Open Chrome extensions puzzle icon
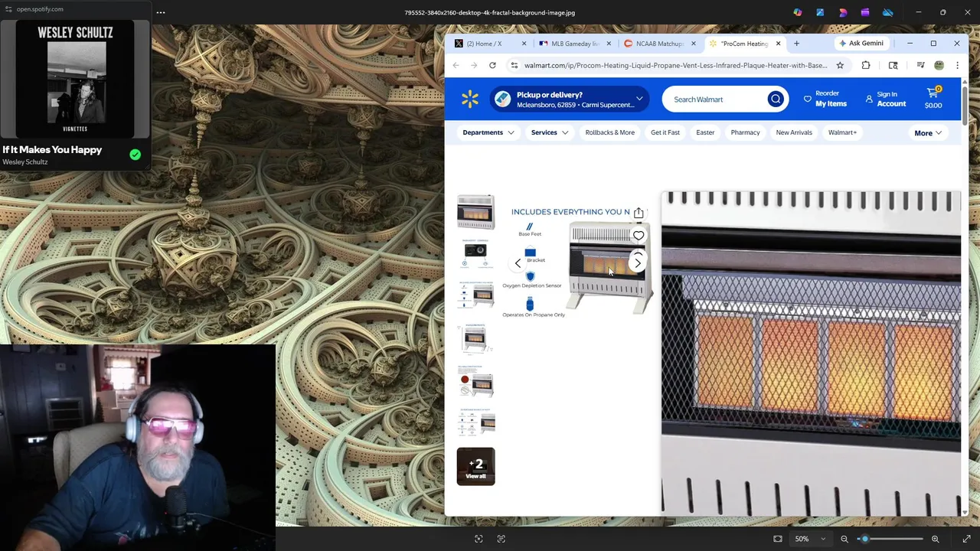The height and width of the screenshot is (551, 980). (x=866, y=65)
